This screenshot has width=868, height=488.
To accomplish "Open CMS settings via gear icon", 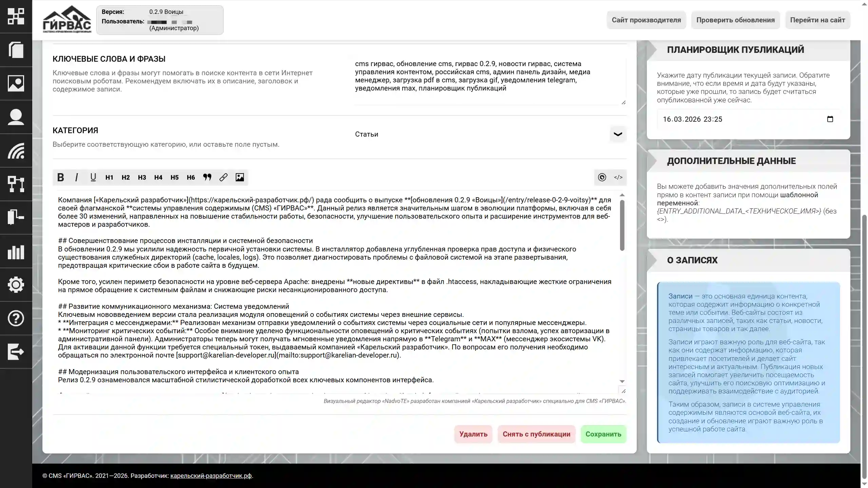I will pos(16,285).
